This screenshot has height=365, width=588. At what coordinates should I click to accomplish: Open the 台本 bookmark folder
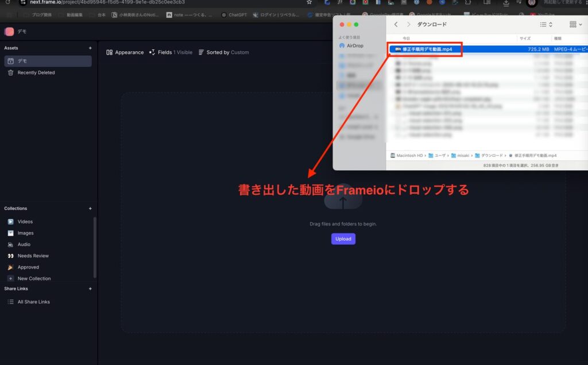pos(98,15)
